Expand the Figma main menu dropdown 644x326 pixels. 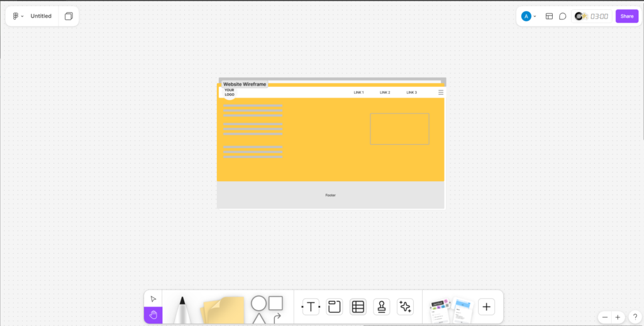tap(18, 16)
